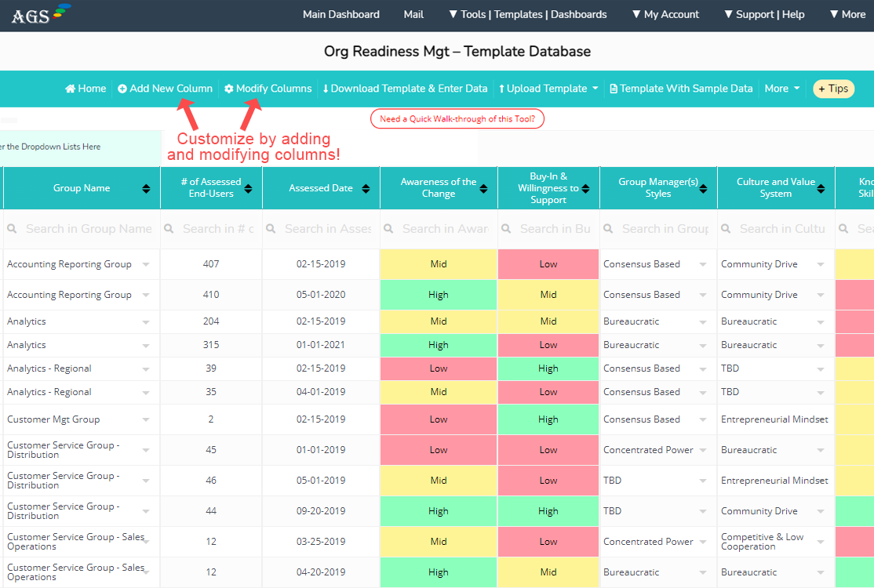Expand the My Account menu
This screenshot has height=588, width=874.
click(665, 14)
